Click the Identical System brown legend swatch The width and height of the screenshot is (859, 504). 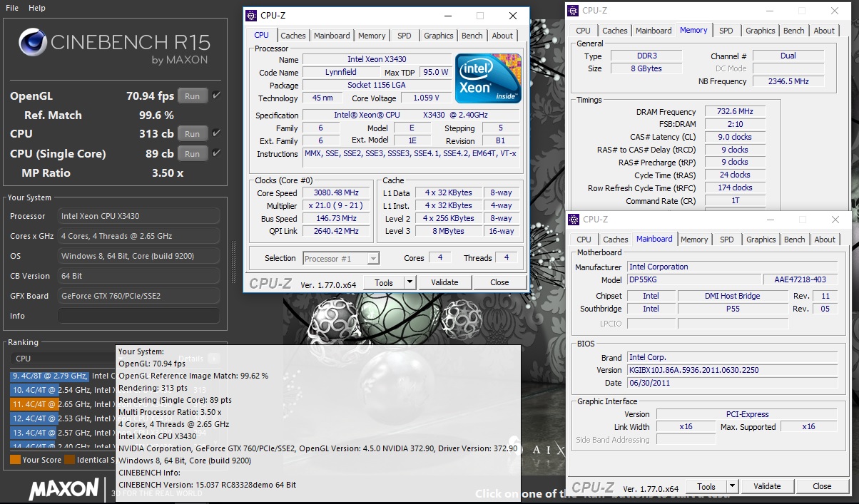69,460
